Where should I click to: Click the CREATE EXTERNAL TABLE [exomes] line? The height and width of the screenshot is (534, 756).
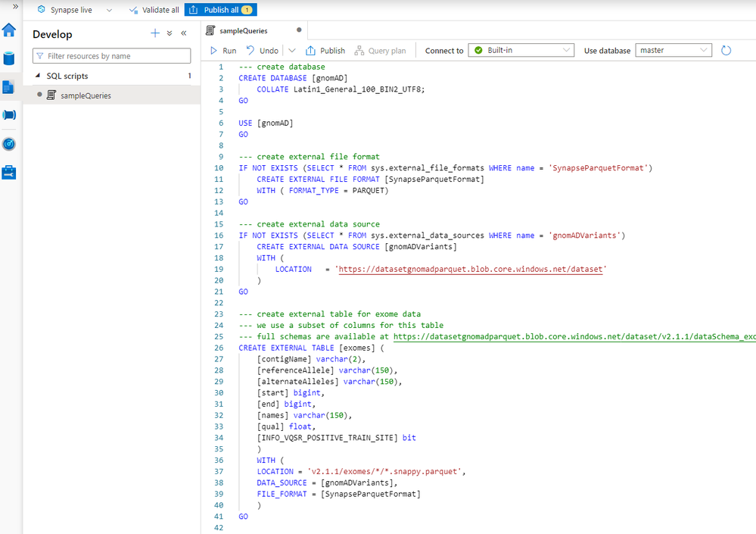pos(312,348)
